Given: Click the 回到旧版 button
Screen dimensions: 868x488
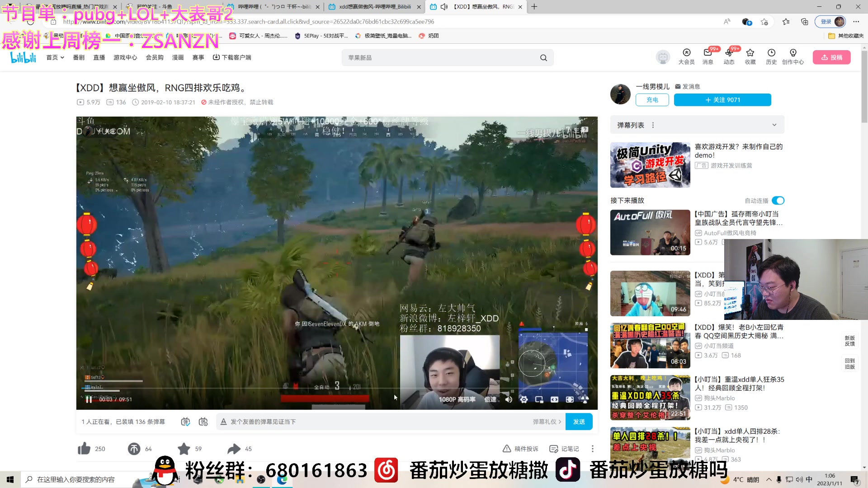Looking at the screenshot, I should pos(849,363).
